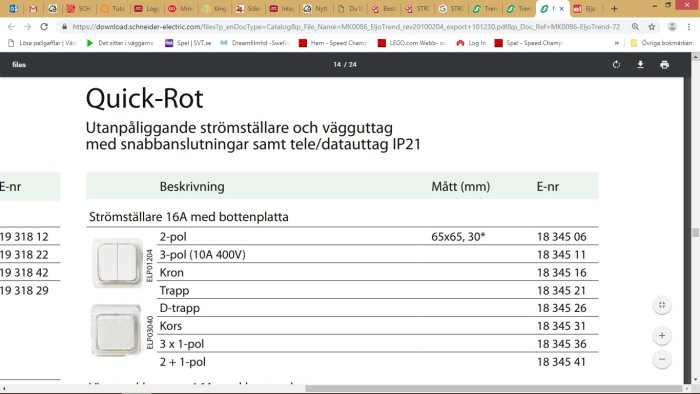Open a new browser tab
This screenshot has width=700, height=394.
point(614,8)
